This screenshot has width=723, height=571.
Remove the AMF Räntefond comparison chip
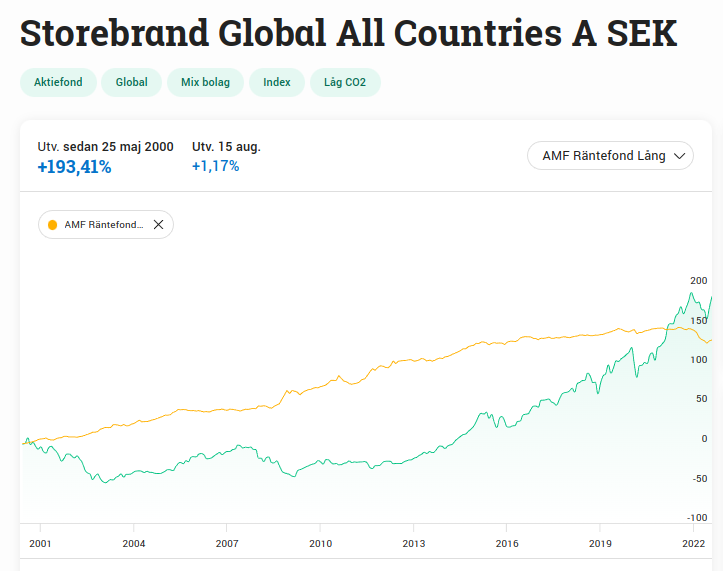(158, 225)
